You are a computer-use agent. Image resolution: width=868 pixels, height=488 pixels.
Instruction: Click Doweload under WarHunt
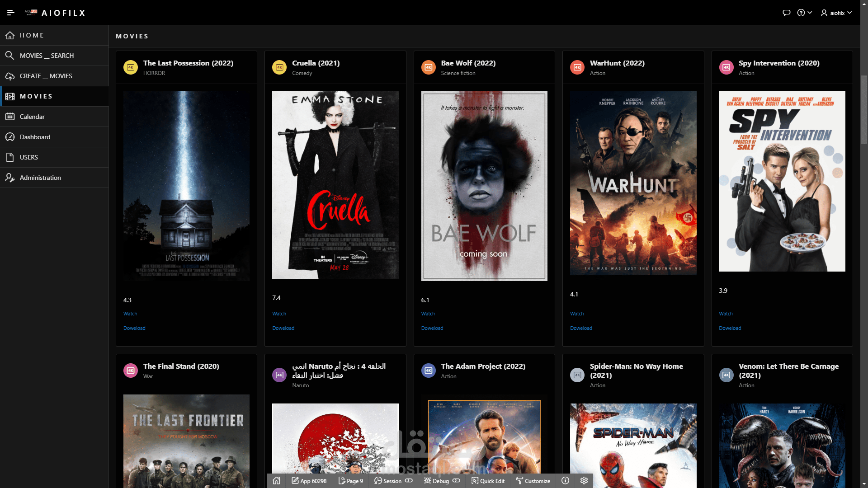click(x=581, y=328)
